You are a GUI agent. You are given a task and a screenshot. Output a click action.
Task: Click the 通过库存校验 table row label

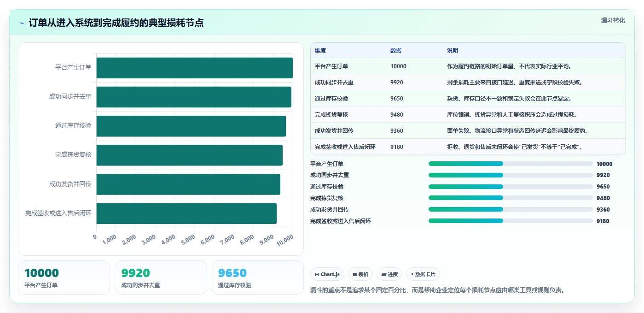pyautogui.click(x=331, y=99)
